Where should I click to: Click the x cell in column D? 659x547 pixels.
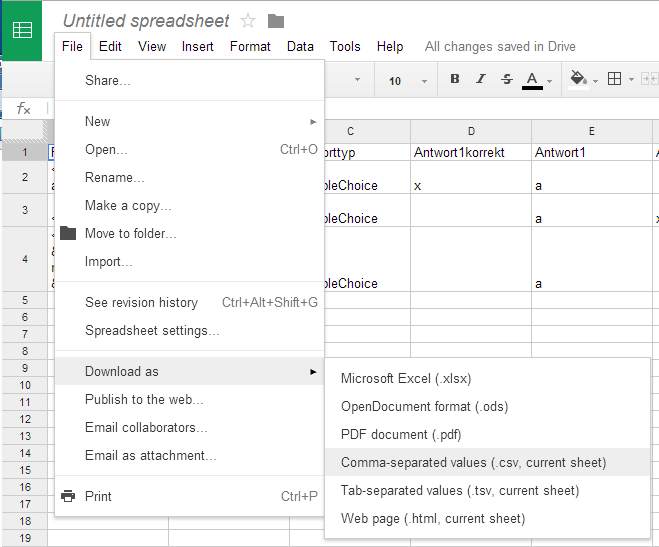point(471,177)
